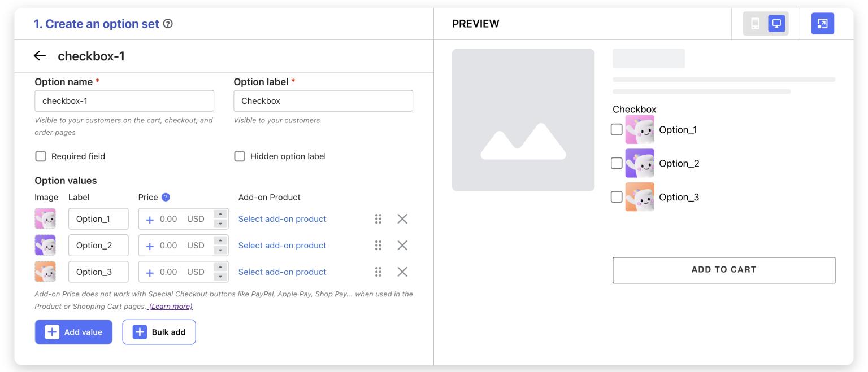Image resolution: width=868 pixels, height=372 pixels.
Task: Expand the preview to fullscreen
Action: (822, 23)
